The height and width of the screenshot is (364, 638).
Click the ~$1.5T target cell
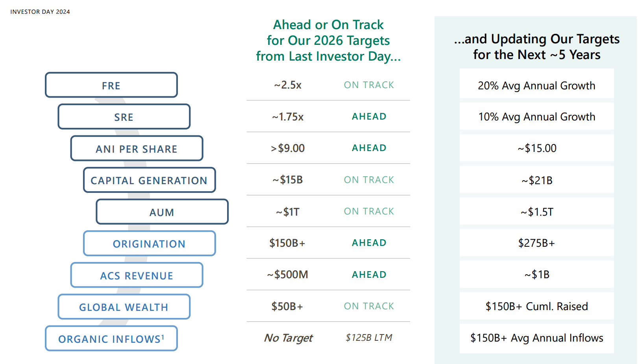click(536, 212)
